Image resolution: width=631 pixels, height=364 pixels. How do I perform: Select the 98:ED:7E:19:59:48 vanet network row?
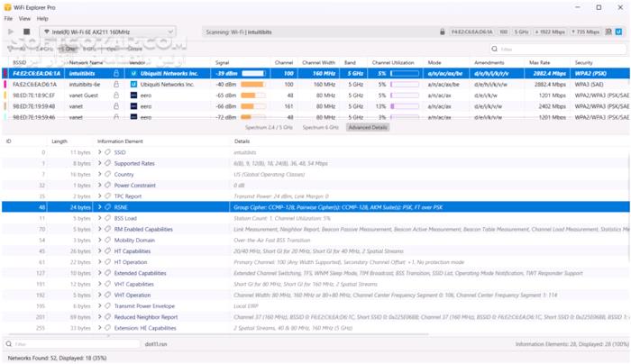tap(315, 106)
